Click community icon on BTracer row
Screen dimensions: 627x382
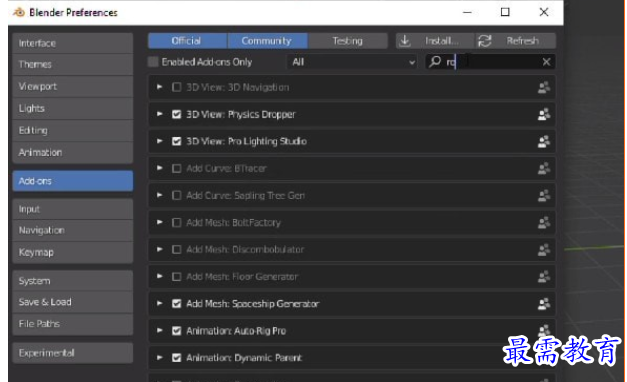point(544,168)
